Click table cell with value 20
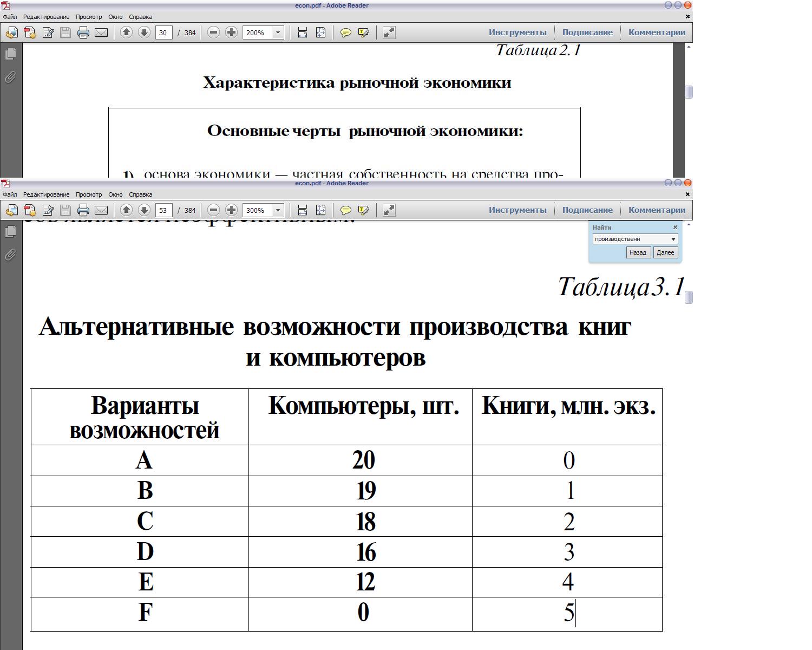812x650 pixels. coord(361,460)
